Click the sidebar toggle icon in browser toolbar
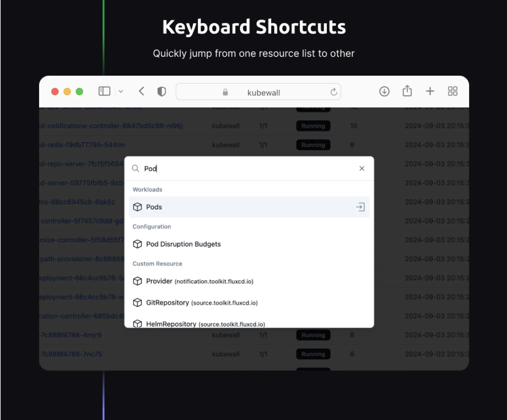The image size is (507, 420). (104, 91)
